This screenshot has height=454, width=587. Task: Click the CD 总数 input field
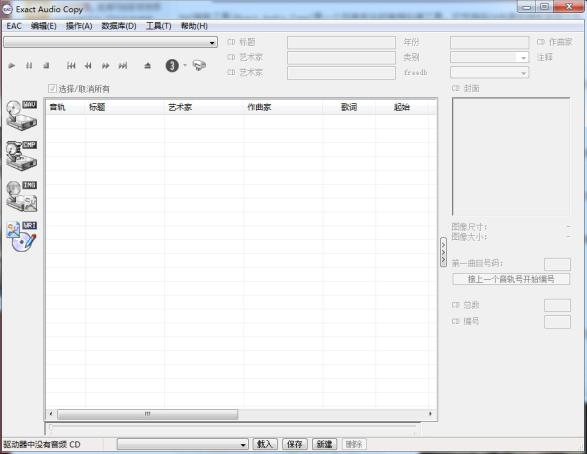[557, 305]
